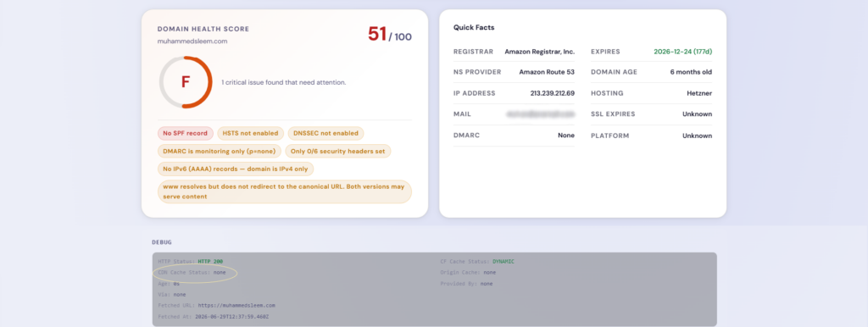Click the www canonical URL redirect warning
The image size is (868, 327).
coord(285,191)
